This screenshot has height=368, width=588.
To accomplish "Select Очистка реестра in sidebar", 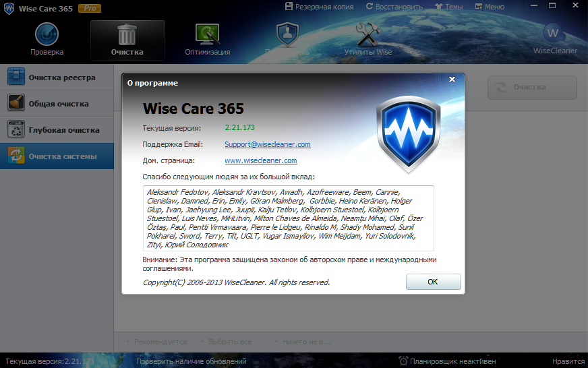I will [x=57, y=78].
